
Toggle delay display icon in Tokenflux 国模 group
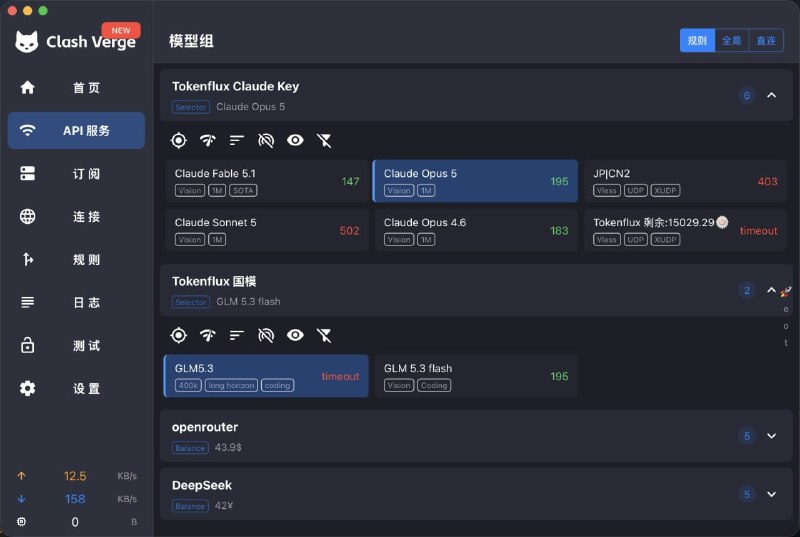266,335
